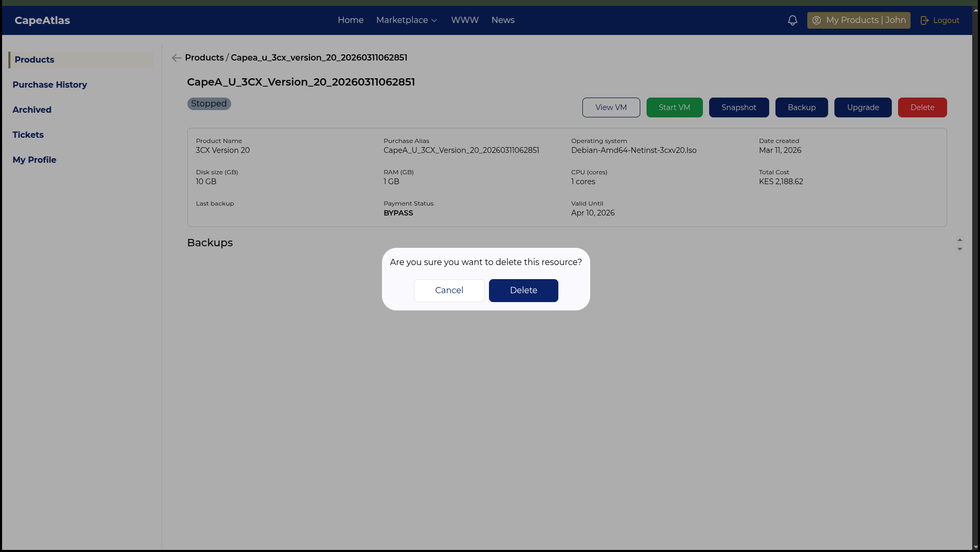Click the Purchase Alias value CapeA_U_3CX_Version_20_20260311062851

click(x=461, y=150)
